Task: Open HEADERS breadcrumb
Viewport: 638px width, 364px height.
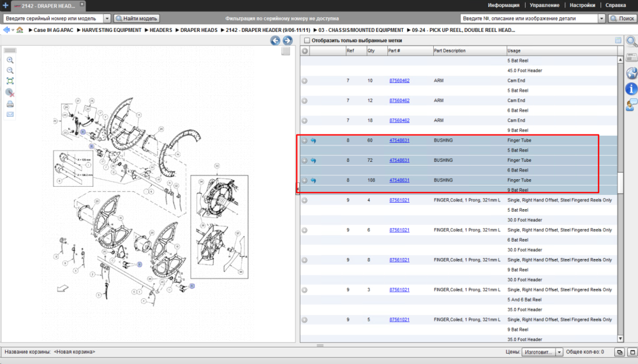Action: [161, 30]
